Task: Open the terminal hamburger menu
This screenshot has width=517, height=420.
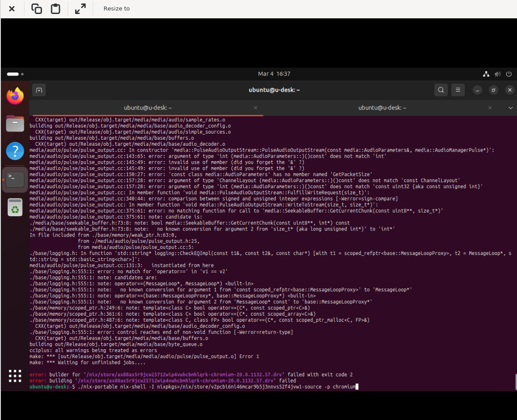Action: point(458,90)
